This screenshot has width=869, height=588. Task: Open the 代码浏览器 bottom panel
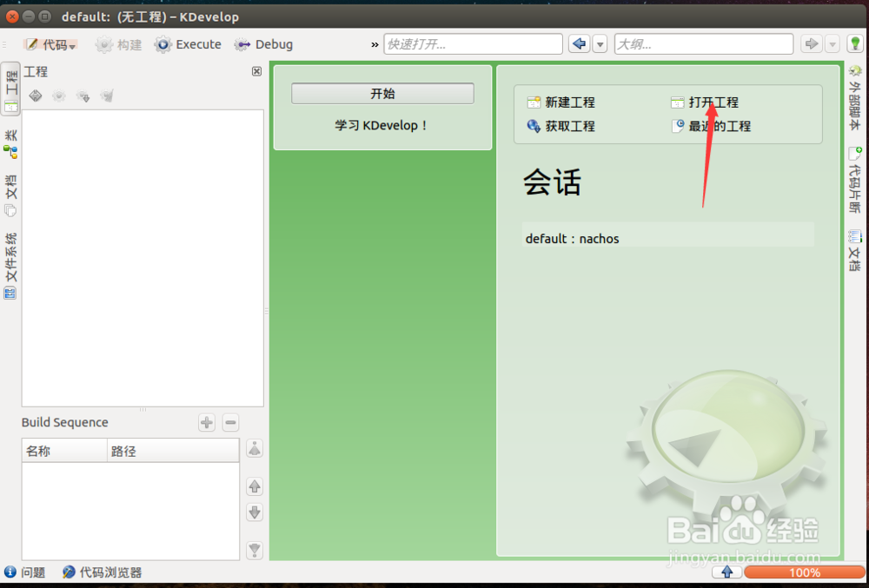pos(102,572)
